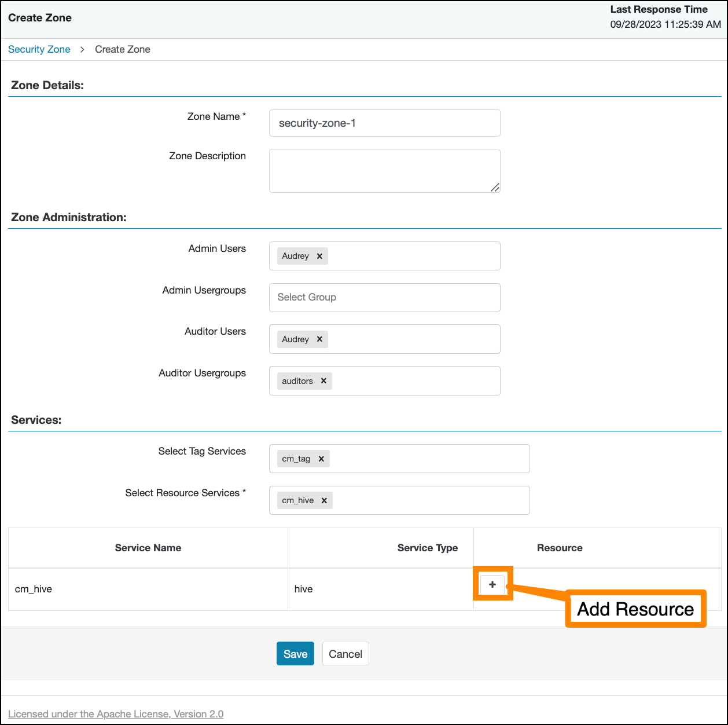
Task: Open the Admin Usergroups Select Group dropdown
Action: point(384,298)
